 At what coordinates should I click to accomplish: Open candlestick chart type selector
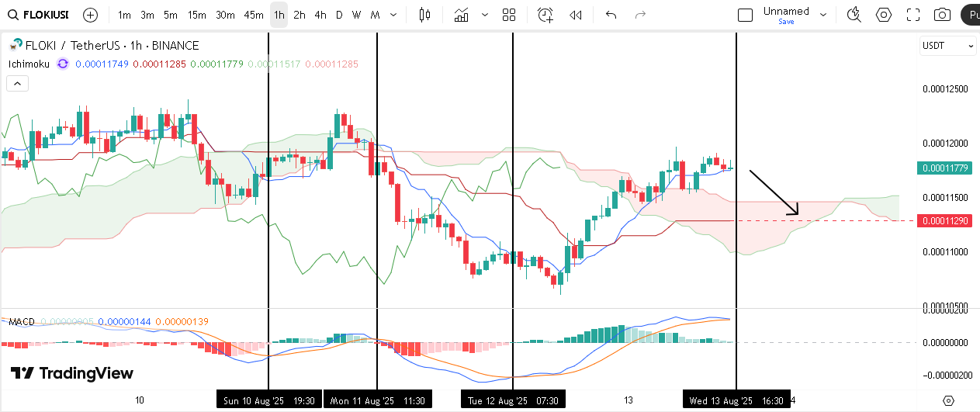coord(424,15)
